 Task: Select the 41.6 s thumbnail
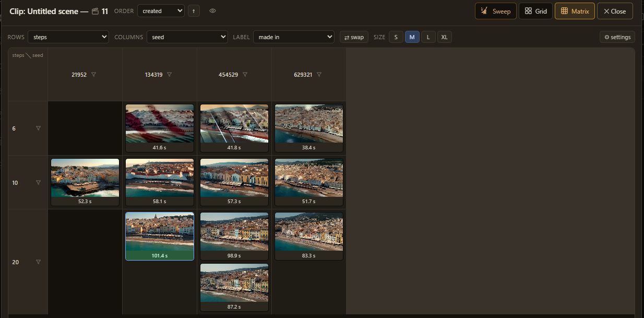coord(160,128)
